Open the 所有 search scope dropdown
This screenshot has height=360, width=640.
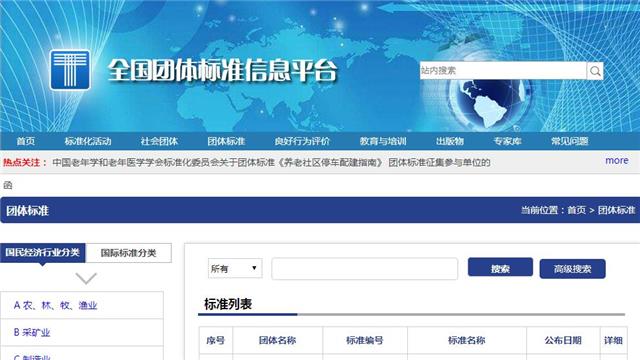[235, 269]
